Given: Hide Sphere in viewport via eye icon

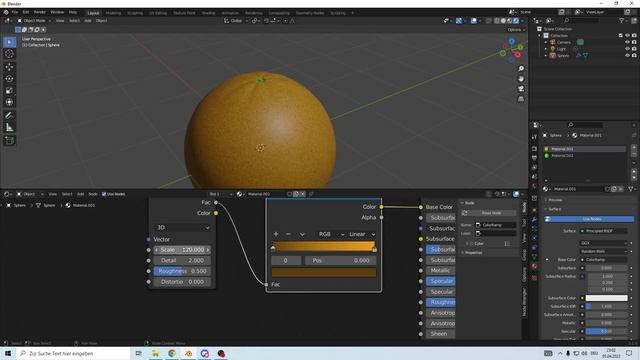Looking at the screenshot, I should coord(627,55).
